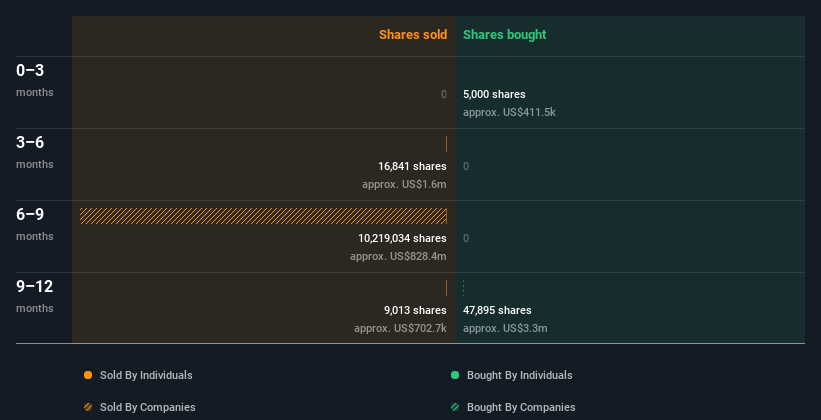Click the zero bought value in 3–6 months

[466, 167]
